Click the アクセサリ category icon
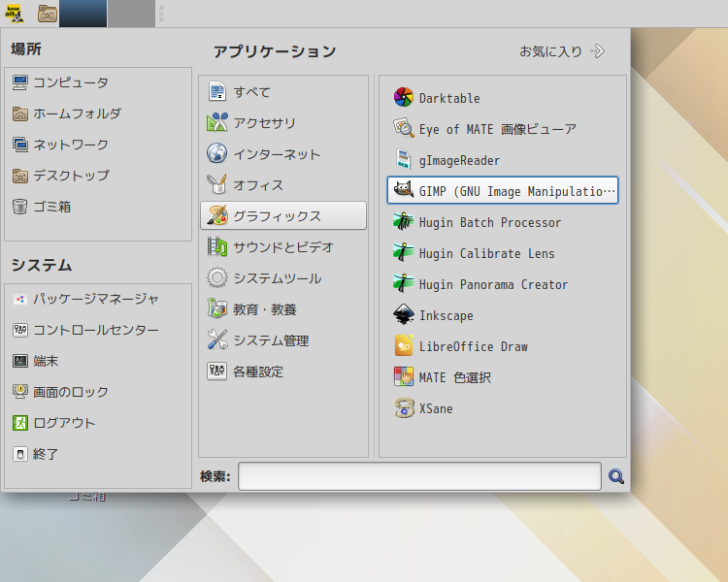The image size is (728, 582). (216, 122)
